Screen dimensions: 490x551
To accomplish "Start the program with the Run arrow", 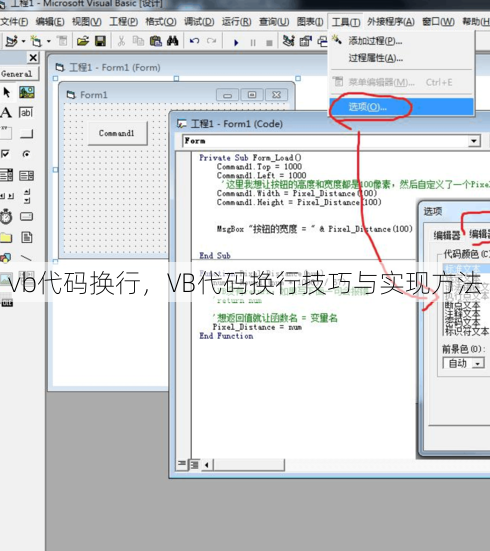I will 236,43.
